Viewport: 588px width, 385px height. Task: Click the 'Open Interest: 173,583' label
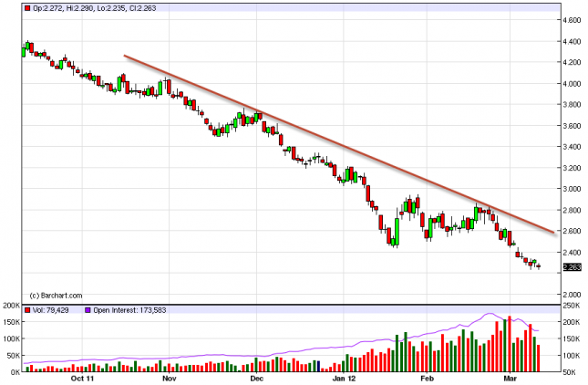[x=129, y=310]
